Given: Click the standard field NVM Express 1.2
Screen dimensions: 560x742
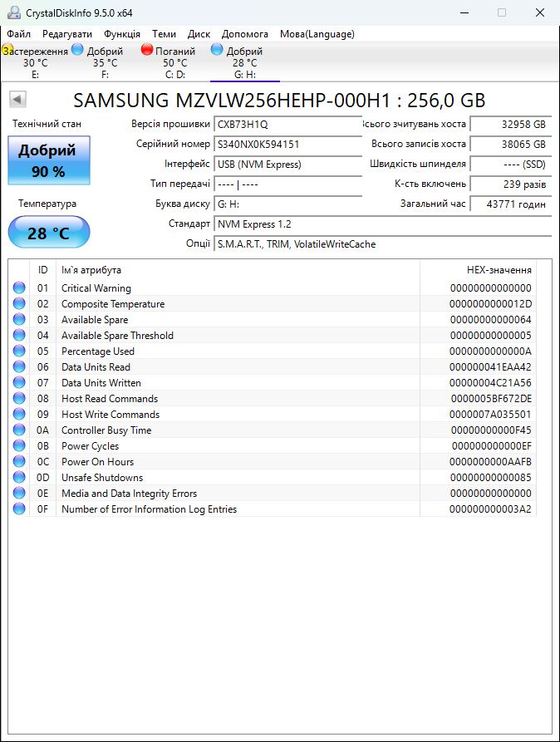Looking at the screenshot, I should (382, 224).
